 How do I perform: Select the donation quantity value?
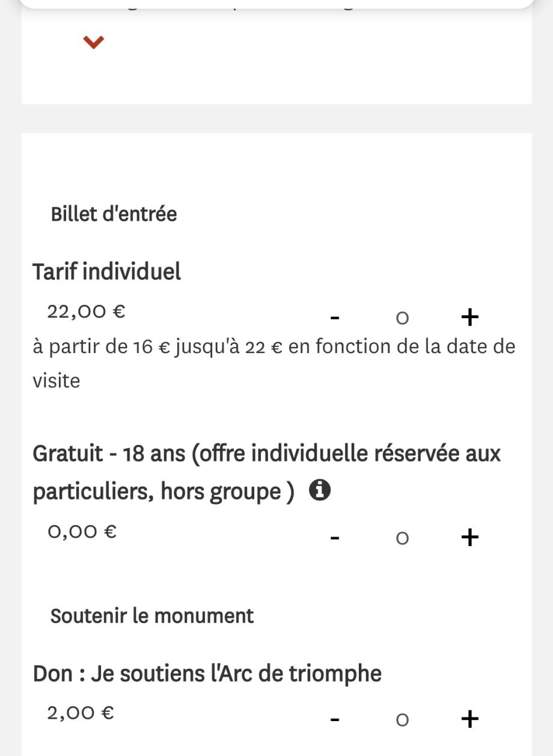pos(402,719)
